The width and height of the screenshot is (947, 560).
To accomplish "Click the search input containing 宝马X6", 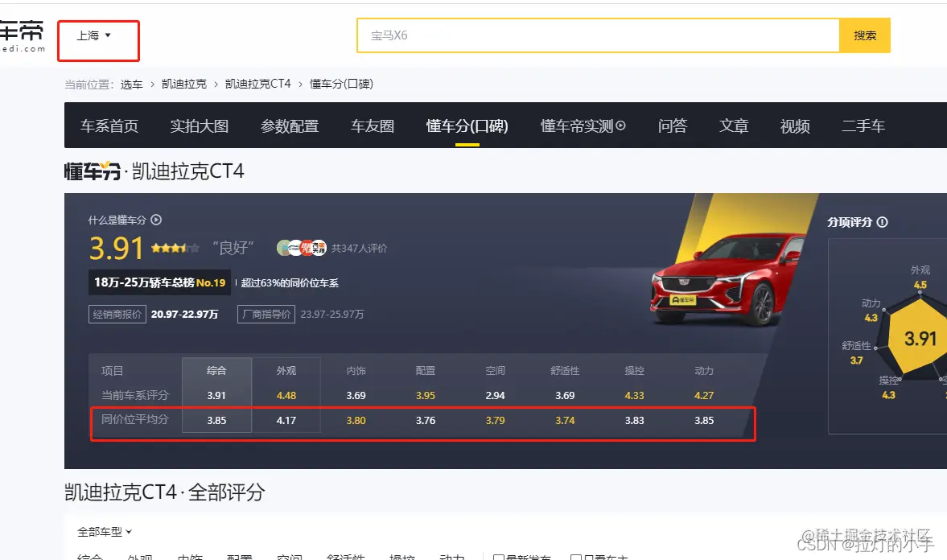I will tap(563, 35).
